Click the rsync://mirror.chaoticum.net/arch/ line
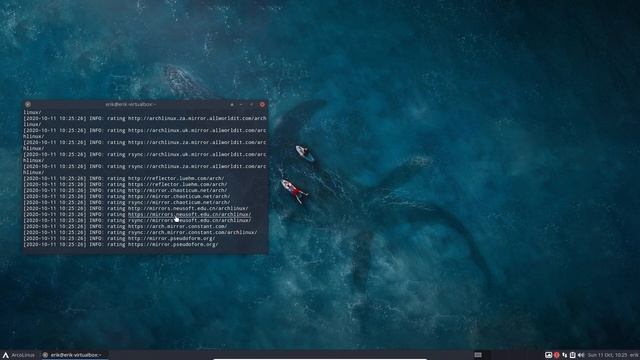Screen dimensions: 640x360 pyautogui.click(x=179, y=202)
